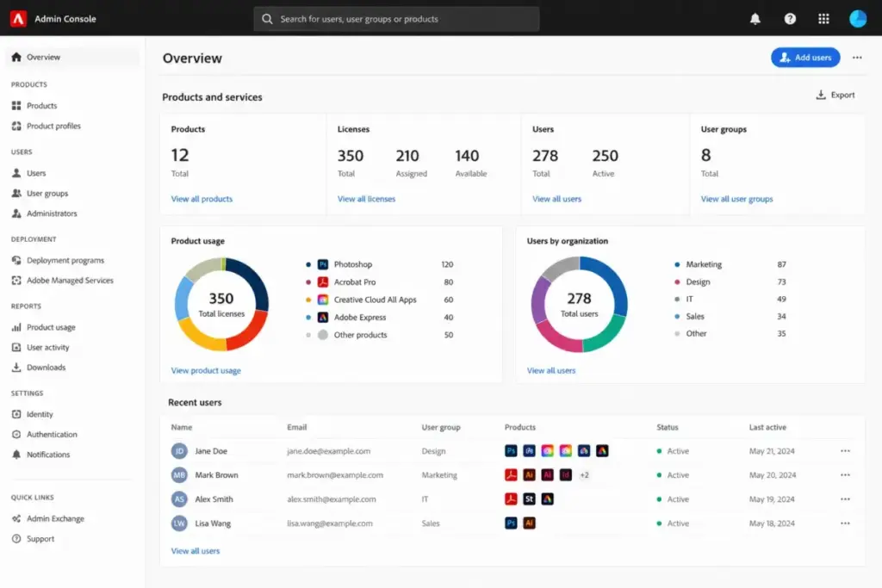882x588 pixels.
Task: Open the help question mark icon
Action: [x=790, y=19]
